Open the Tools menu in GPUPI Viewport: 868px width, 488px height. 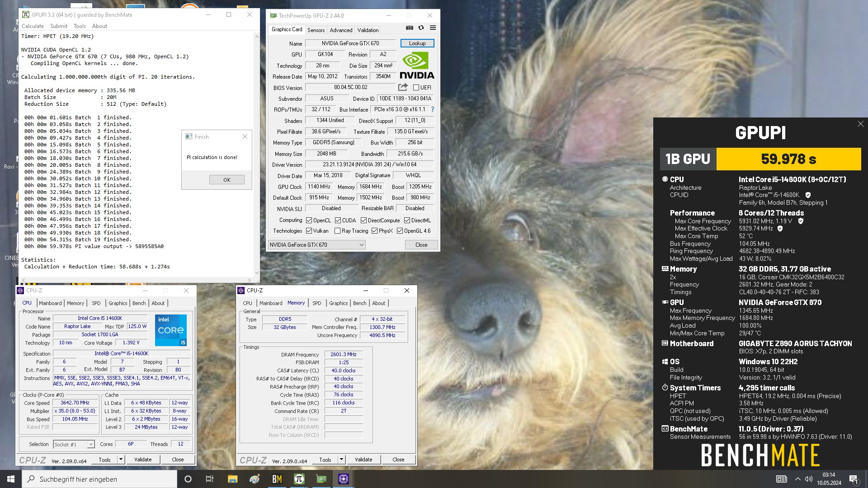[x=80, y=26]
